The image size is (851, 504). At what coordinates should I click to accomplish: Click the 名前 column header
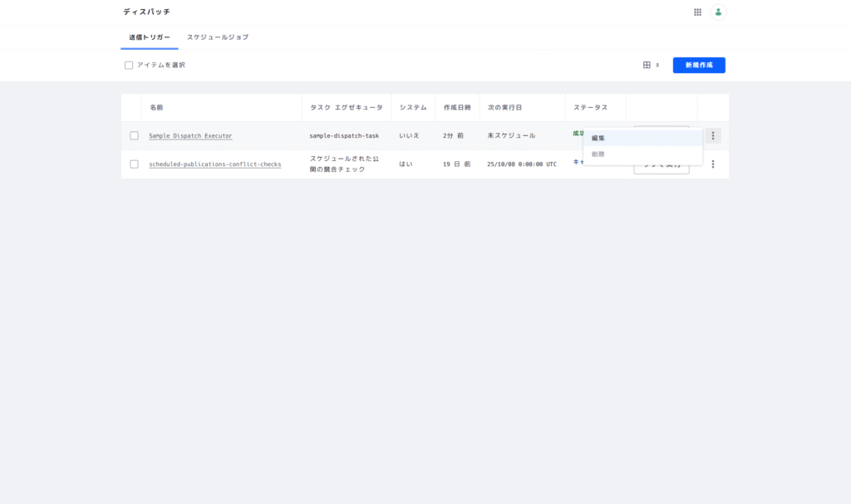(x=156, y=108)
